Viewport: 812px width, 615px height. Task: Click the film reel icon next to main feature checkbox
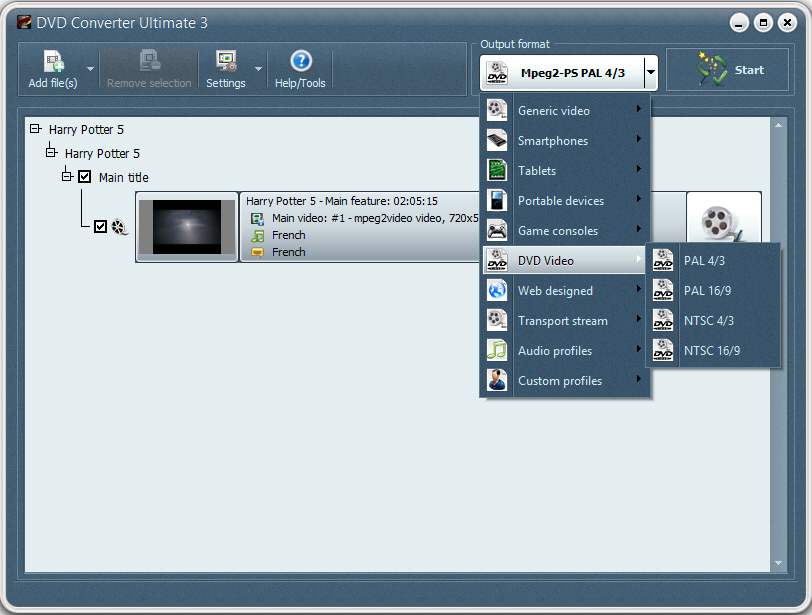click(120, 227)
